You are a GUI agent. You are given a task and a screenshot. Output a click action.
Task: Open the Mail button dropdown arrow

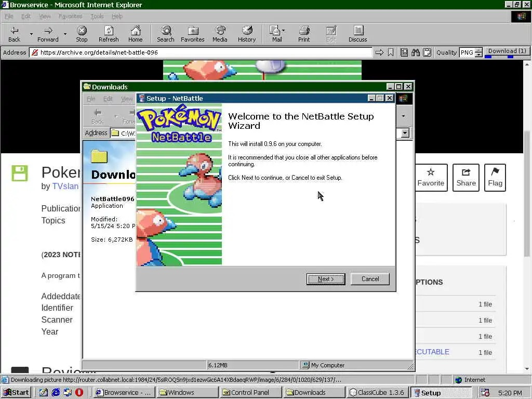coord(283,31)
